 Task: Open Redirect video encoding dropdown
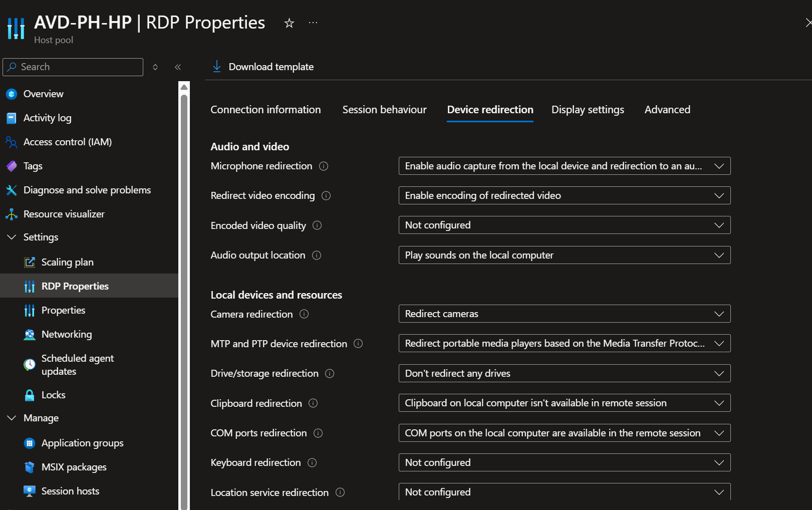(565, 195)
